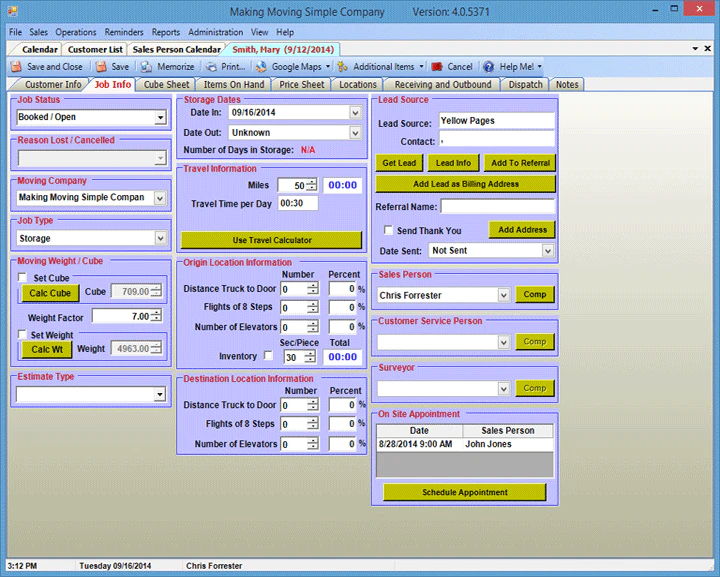Open the Moving Company dropdown
The image size is (720, 577).
(160, 198)
